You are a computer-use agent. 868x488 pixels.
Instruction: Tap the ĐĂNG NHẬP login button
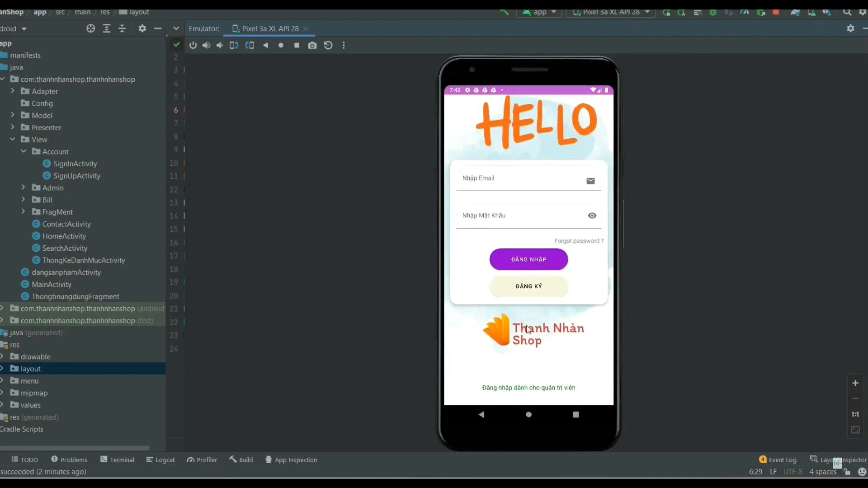click(x=528, y=259)
